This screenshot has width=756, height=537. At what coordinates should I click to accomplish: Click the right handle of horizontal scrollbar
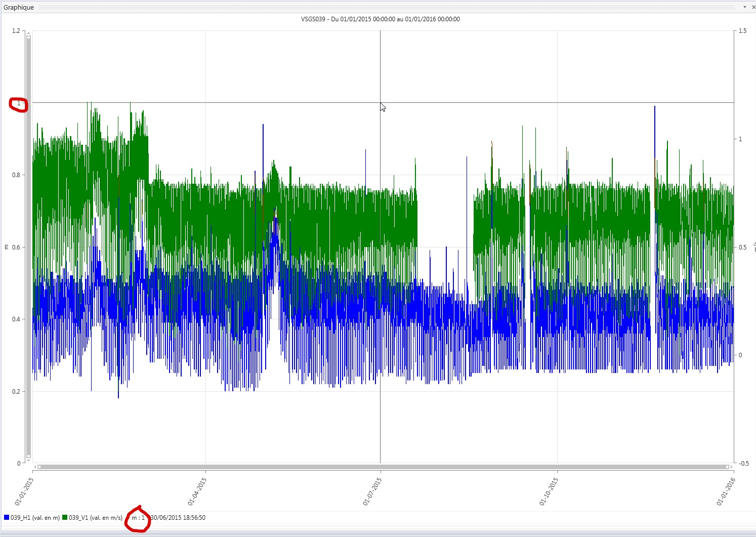(727, 467)
